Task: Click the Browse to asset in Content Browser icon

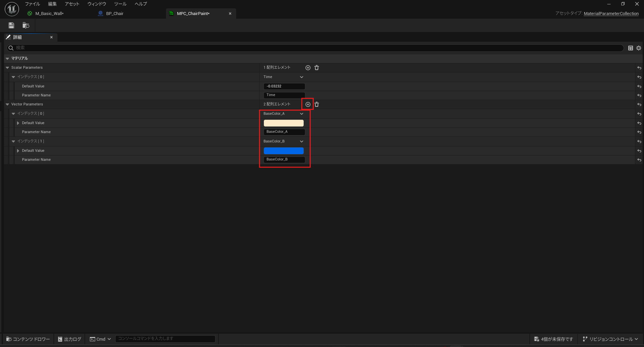Action: point(26,25)
